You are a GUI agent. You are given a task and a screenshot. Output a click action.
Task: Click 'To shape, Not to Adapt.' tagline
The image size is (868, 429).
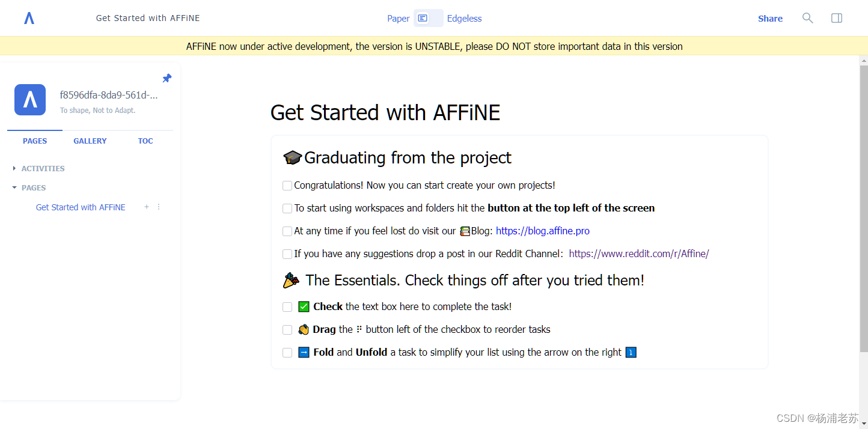click(98, 111)
